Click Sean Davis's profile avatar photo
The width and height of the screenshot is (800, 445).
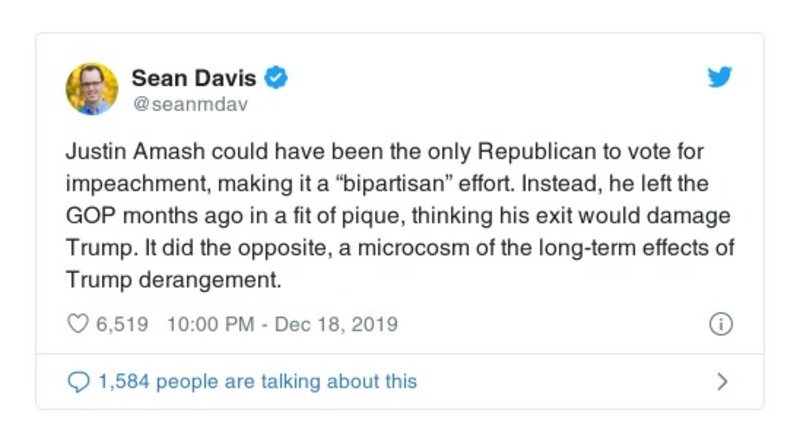pyautogui.click(x=92, y=89)
